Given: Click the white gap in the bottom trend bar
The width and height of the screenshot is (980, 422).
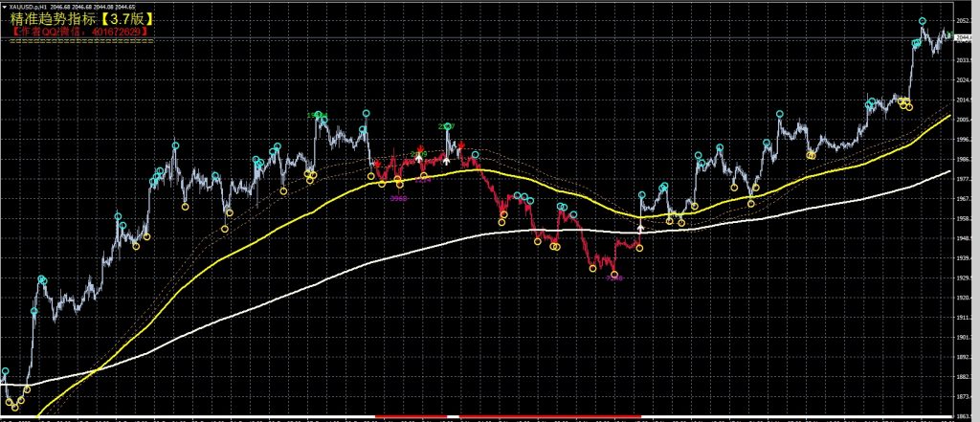Looking at the screenshot, I should click(453, 417).
